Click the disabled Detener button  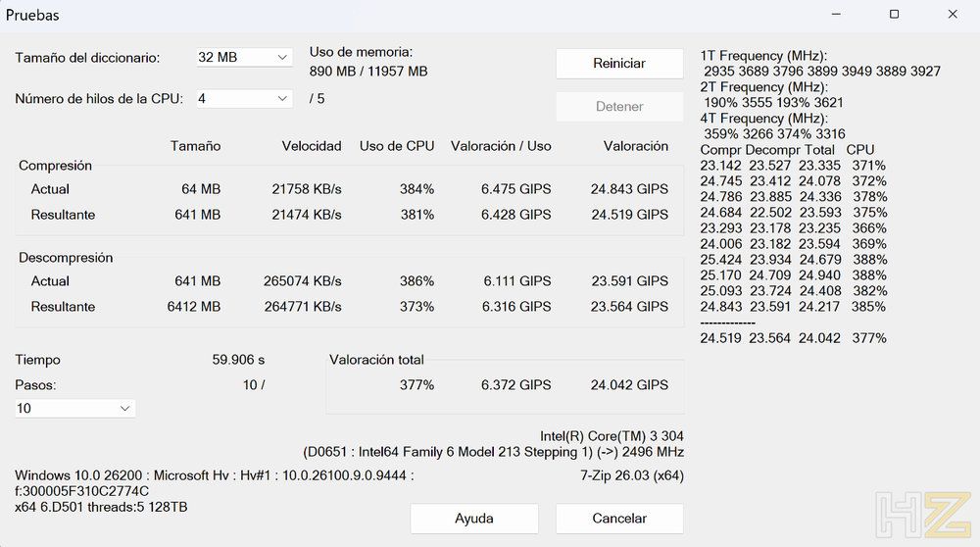pos(619,106)
